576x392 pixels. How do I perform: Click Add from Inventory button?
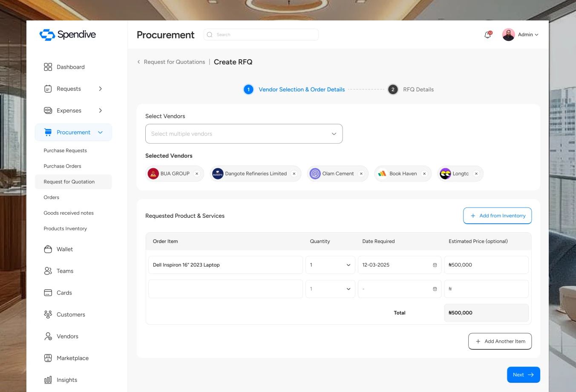[x=498, y=216]
